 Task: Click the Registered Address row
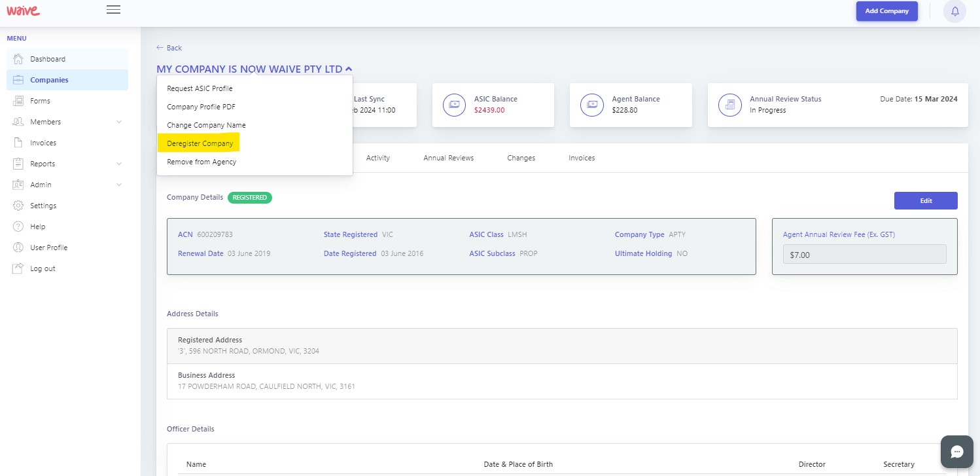coord(562,346)
